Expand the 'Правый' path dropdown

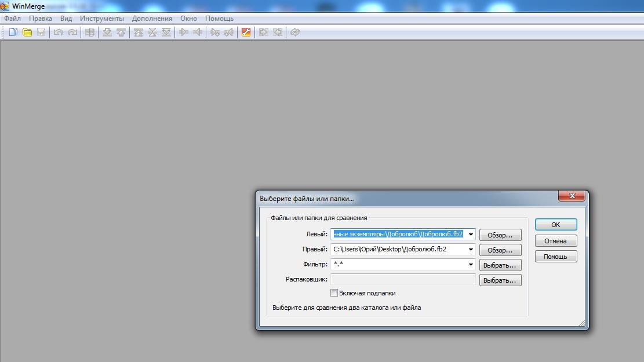(471, 250)
